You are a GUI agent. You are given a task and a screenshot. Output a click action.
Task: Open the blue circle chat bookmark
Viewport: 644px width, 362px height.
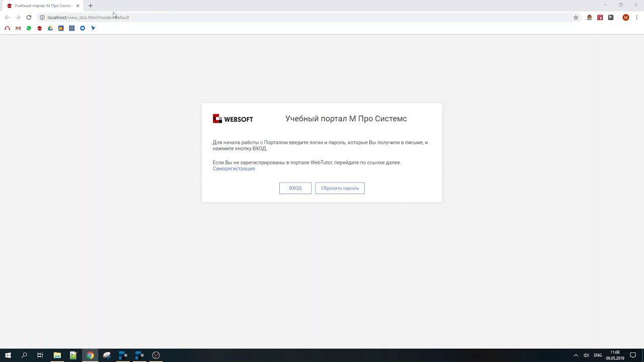[x=83, y=28]
